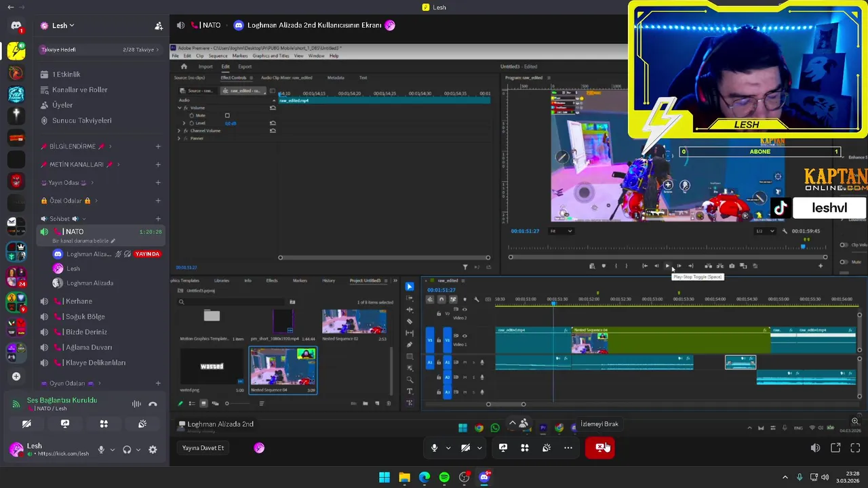868x488 pixels.
Task: Open the Fit zoom dropdown in Program monitor
Action: (x=561, y=231)
